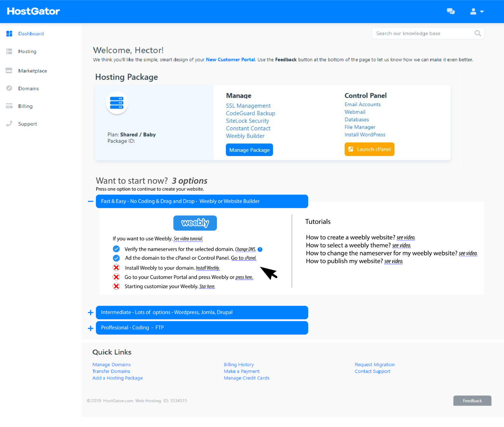Click the HostGator logo
This screenshot has width=504, height=427.
click(34, 11)
